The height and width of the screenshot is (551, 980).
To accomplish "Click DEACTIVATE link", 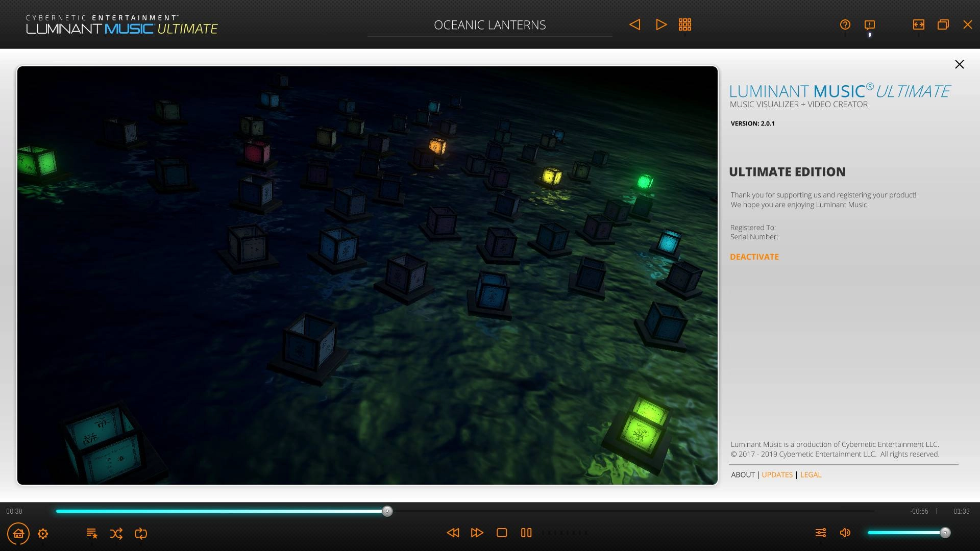I will [754, 257].
